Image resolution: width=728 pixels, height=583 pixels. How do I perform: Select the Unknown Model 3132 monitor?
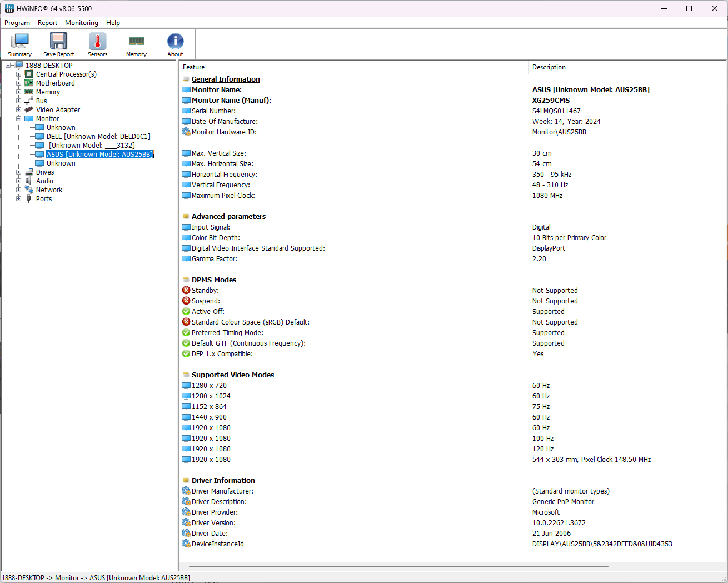pos(92,146)
